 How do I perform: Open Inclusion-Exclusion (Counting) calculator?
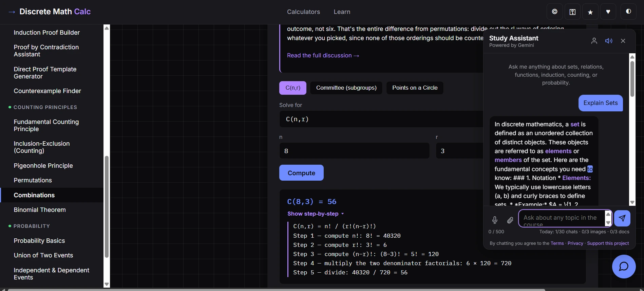coord(42,147)
